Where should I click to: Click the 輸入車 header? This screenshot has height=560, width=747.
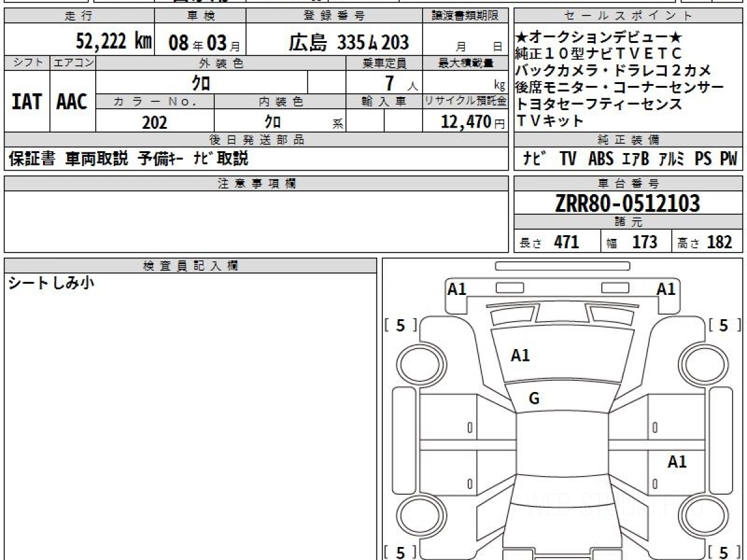point(384,101)
